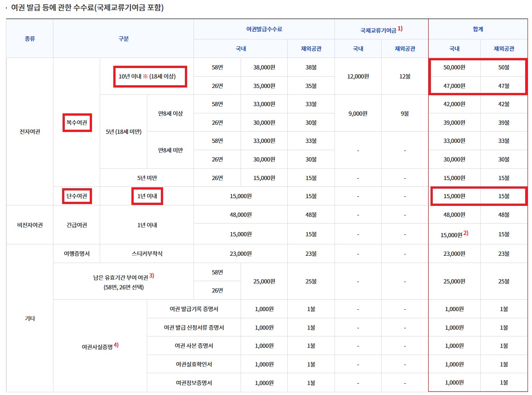Screen dimensions: 532x395
Task: Select the 합계 header cell
Action: [478, 28]
